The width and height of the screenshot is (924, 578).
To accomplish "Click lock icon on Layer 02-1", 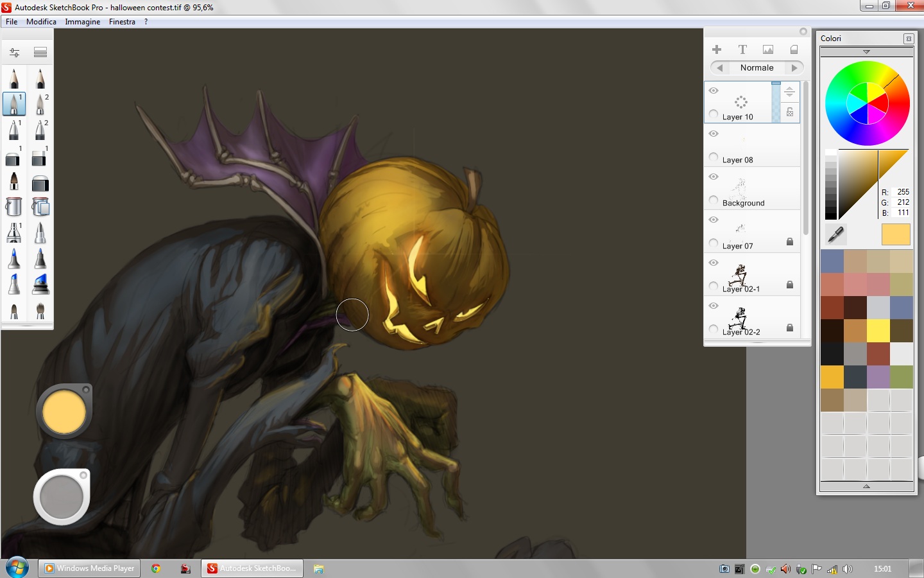I will (790, 285).
